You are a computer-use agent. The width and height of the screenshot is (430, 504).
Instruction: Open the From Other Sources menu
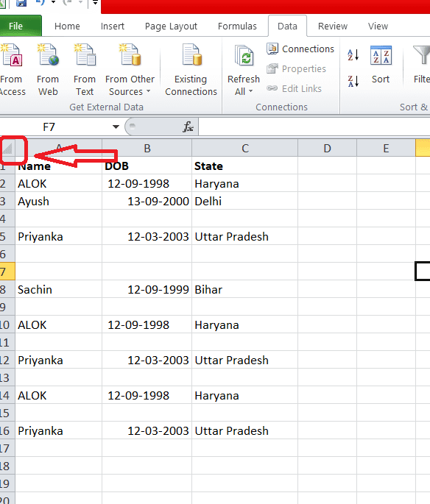130,69
